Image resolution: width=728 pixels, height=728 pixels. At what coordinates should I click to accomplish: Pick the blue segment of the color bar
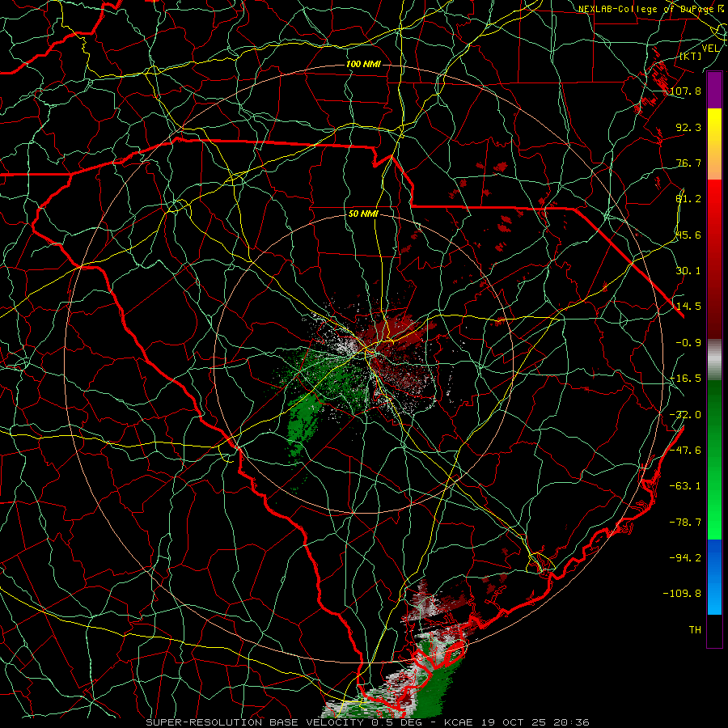(714, 577)
